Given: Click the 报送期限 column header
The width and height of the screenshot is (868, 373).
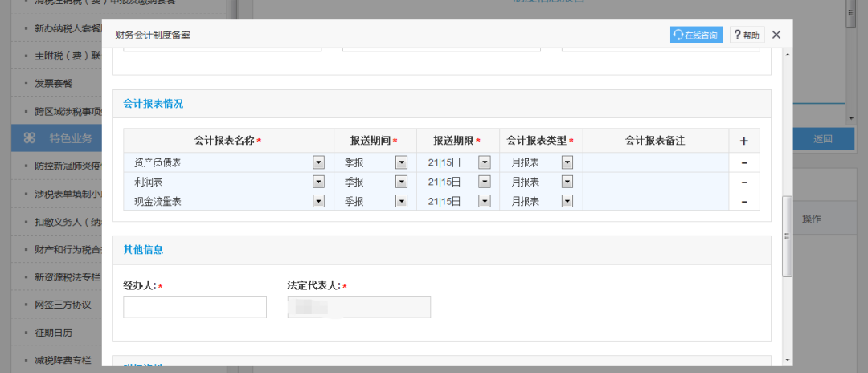Looking at the screenshot, I should tap(458, 141).
